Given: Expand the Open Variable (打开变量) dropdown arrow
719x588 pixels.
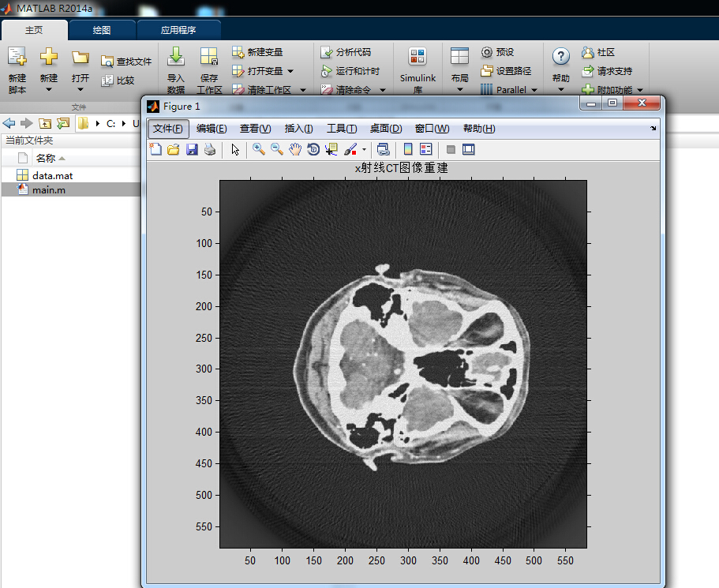Looking at the screenshot, I should (290, 72).
